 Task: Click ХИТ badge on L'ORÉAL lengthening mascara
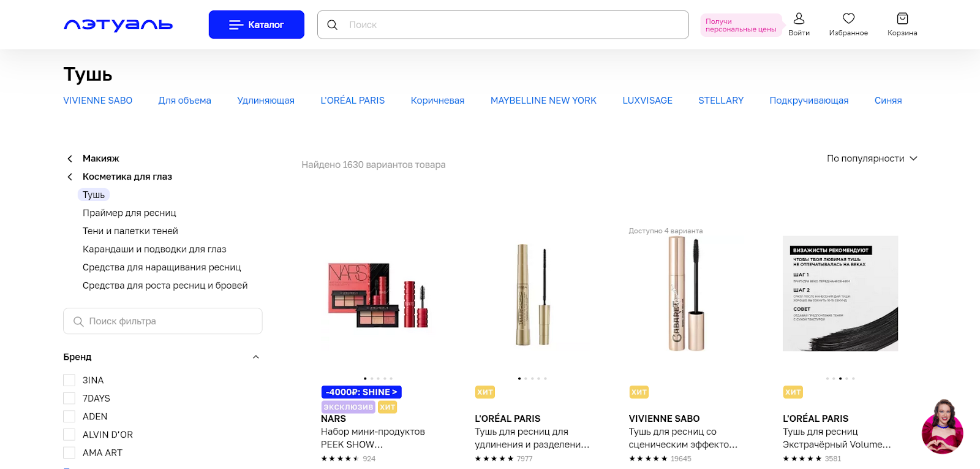pos(485,392)
